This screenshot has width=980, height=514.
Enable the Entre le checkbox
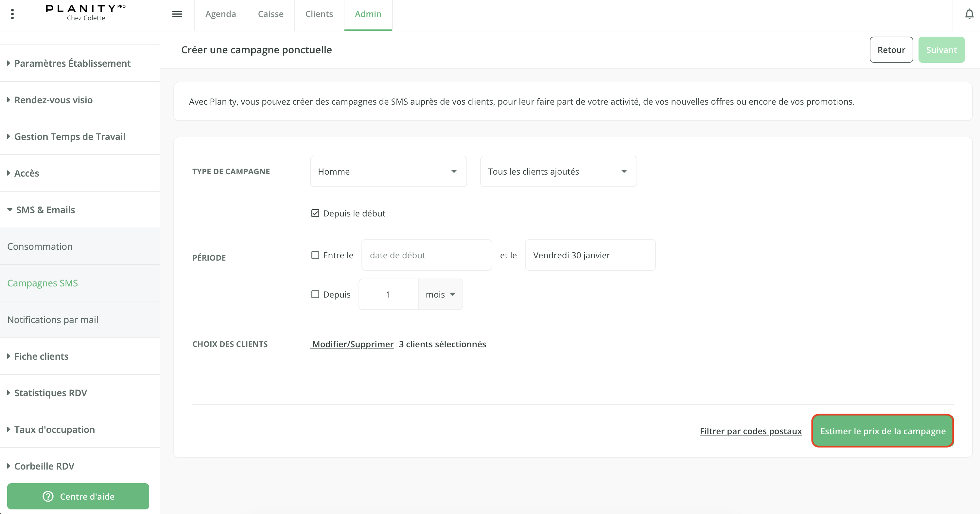click(315, 255)
